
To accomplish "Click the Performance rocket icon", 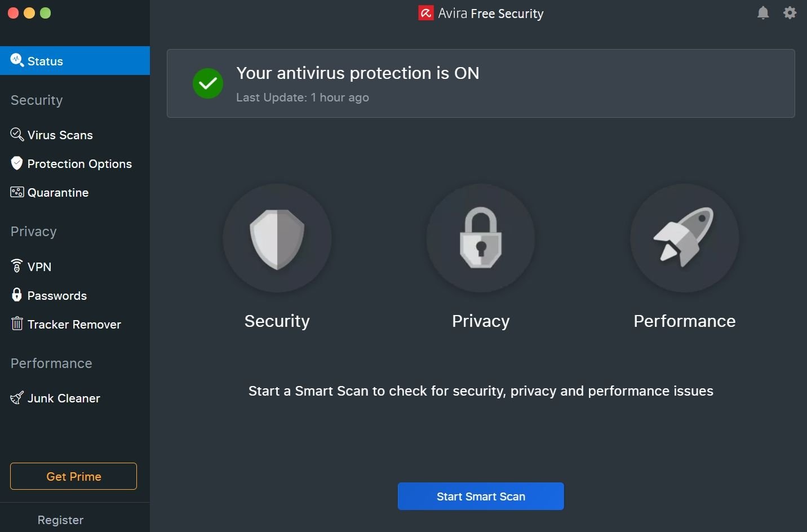I will [684, 238].
